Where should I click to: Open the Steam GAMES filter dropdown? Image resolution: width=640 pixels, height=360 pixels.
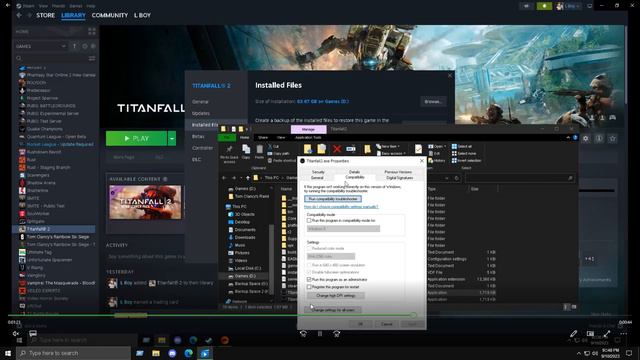[40, 46]
